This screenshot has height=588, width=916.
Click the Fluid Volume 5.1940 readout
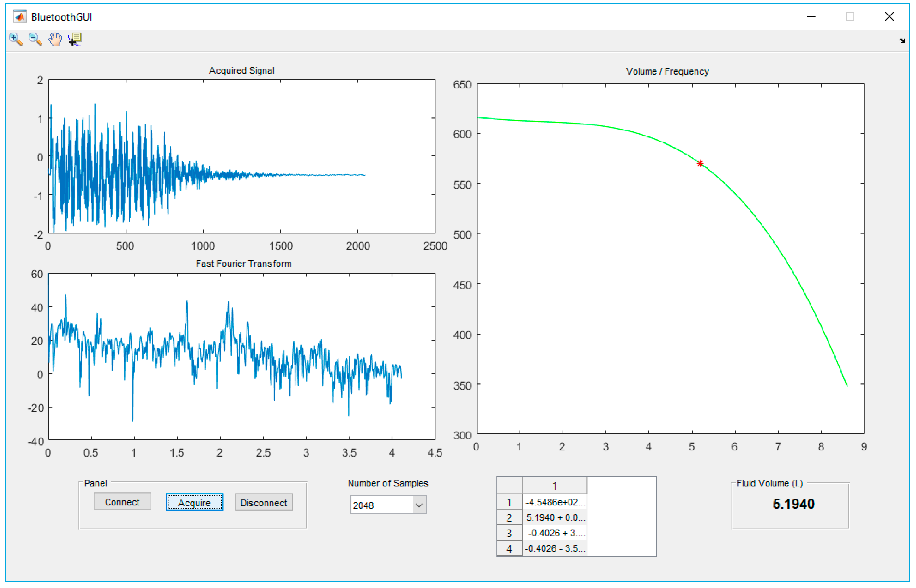[794, 504]
